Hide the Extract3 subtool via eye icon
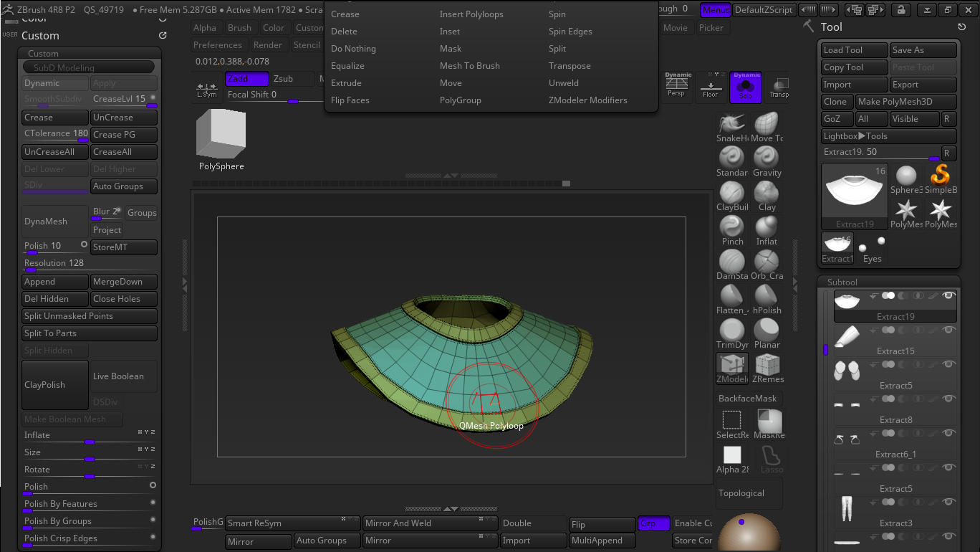 (x=949, y=502)
